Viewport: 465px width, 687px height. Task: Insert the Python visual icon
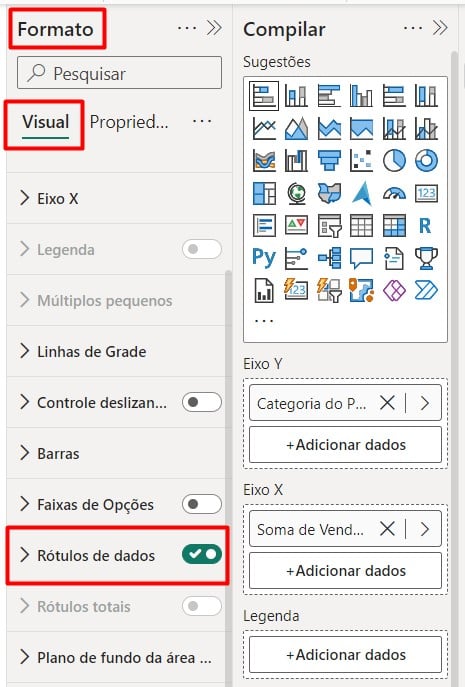pyautogui.click(x=264, y=258)
